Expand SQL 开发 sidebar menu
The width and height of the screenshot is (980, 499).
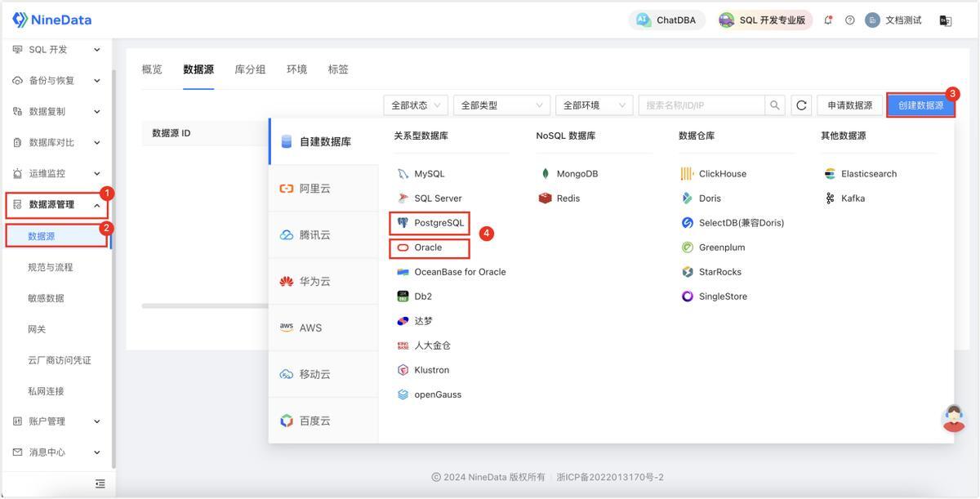point(56,50)
